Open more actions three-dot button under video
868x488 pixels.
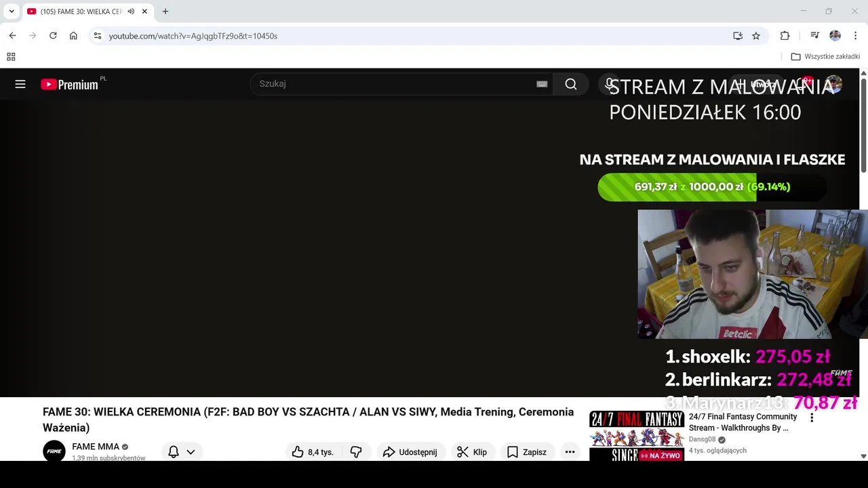pyautogui.click(x=570, y=452)
